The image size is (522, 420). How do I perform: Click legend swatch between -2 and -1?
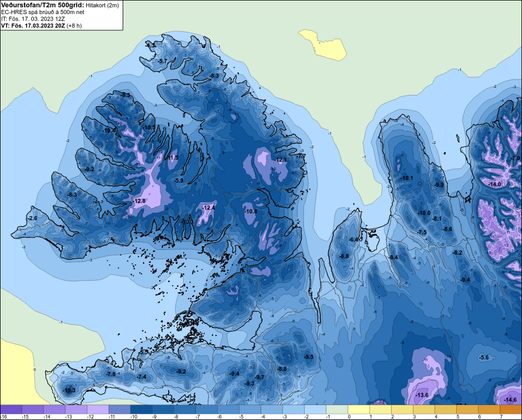tap(315, 410)
